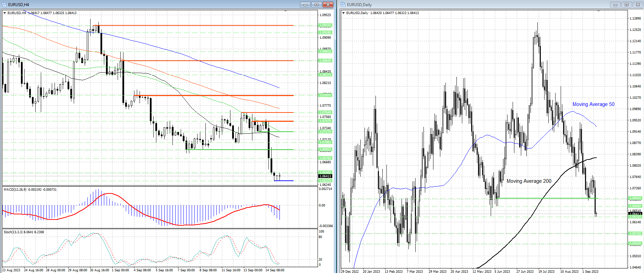This screenshot has width=644, height=273.
Task: Close the EURUSD,Daily chart window
Action: 638,4
